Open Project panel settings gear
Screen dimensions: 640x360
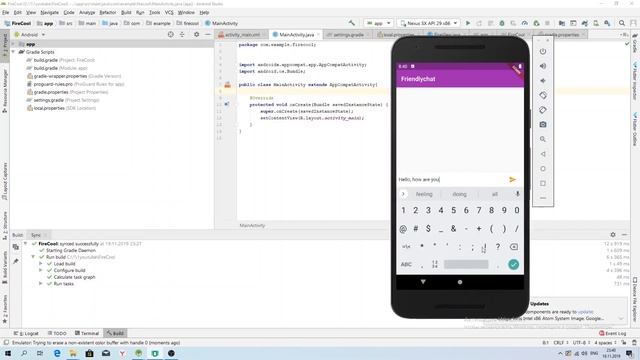pyautogui.click(x=196, y=35)
